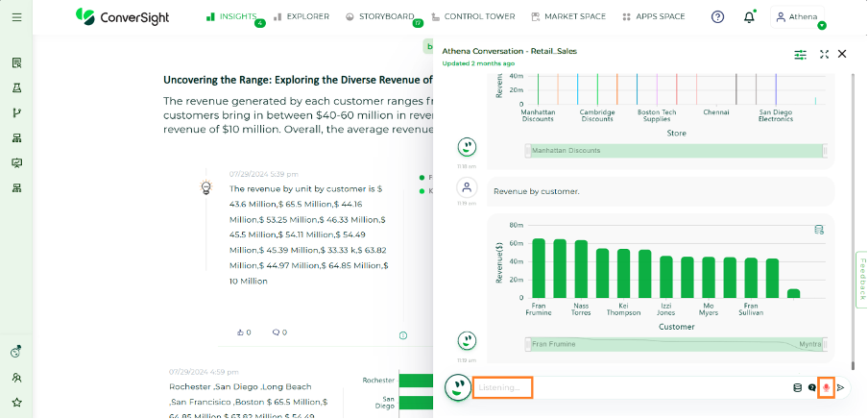Click the lightbulb icon of the revenue insight
The image size is (868, 419).
tap(205, 187)
